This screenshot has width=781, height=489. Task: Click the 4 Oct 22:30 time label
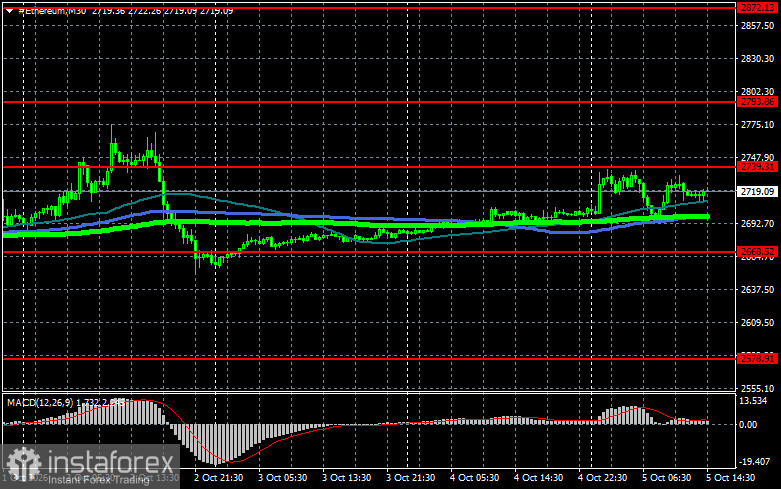pyautogui.click(x=602, y=478)
